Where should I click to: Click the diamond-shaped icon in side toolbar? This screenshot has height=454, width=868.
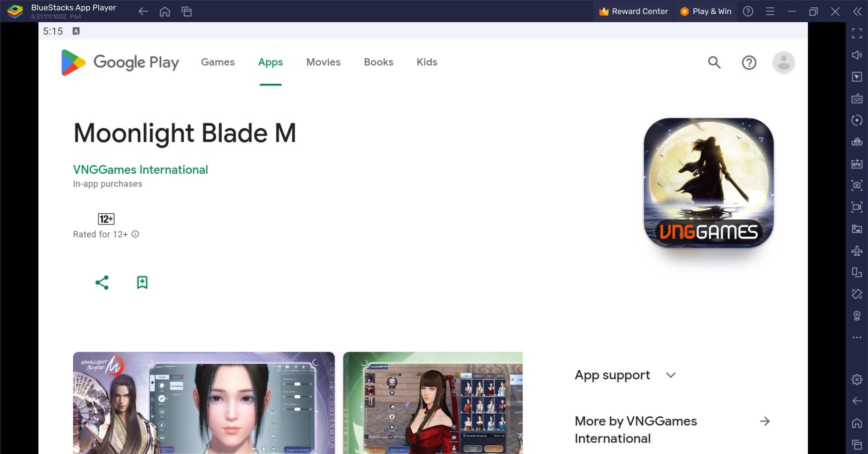pos(857,294)
